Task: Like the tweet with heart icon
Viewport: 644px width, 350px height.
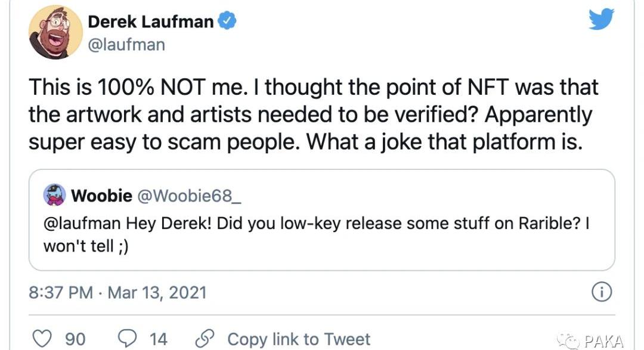Action: [x=42, y=339]
